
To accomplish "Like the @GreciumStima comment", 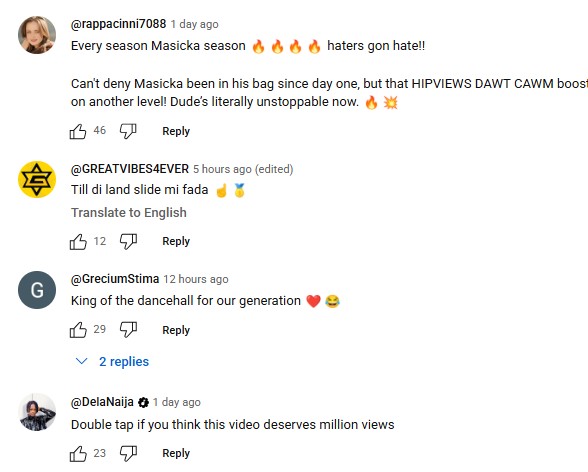I will click(x=78, y=330).
